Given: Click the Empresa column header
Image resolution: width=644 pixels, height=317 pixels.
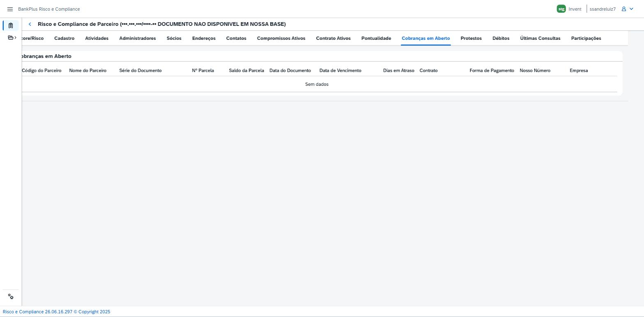Looking at the screenshot, I should [579, 71].
